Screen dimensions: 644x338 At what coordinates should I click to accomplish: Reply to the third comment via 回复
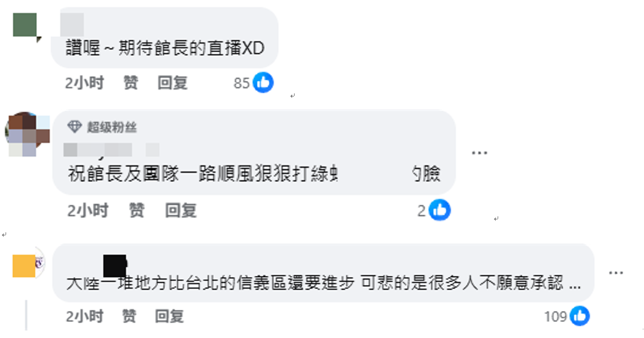pyautogui.click(x=169, y=316)
